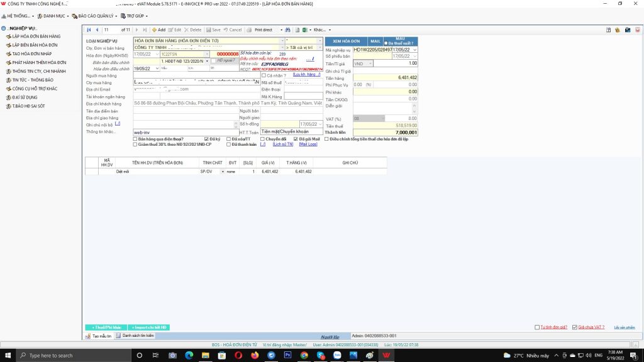
Task: Go to next record arrow
Action: [136, 30]
